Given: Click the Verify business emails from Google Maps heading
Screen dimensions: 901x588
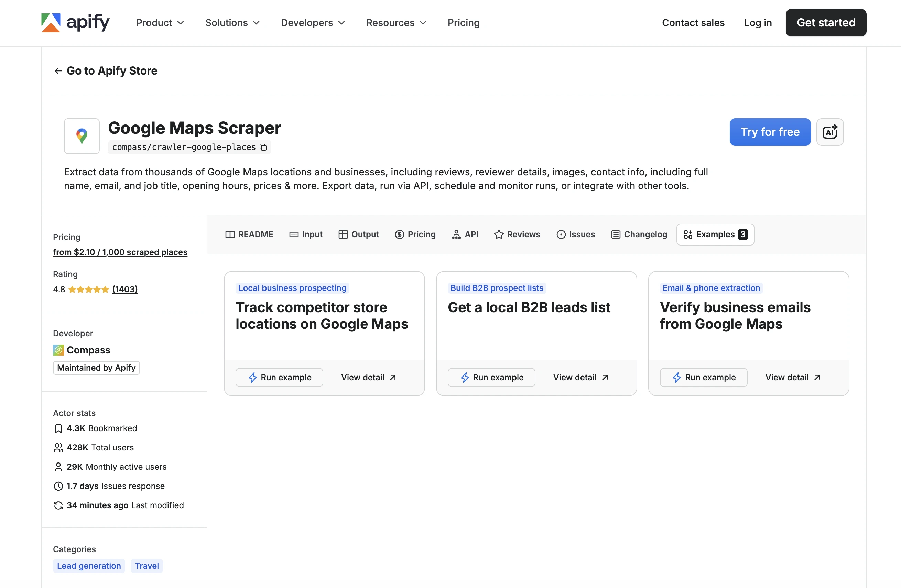Looking at the screenshot, I should click(735, 316).
